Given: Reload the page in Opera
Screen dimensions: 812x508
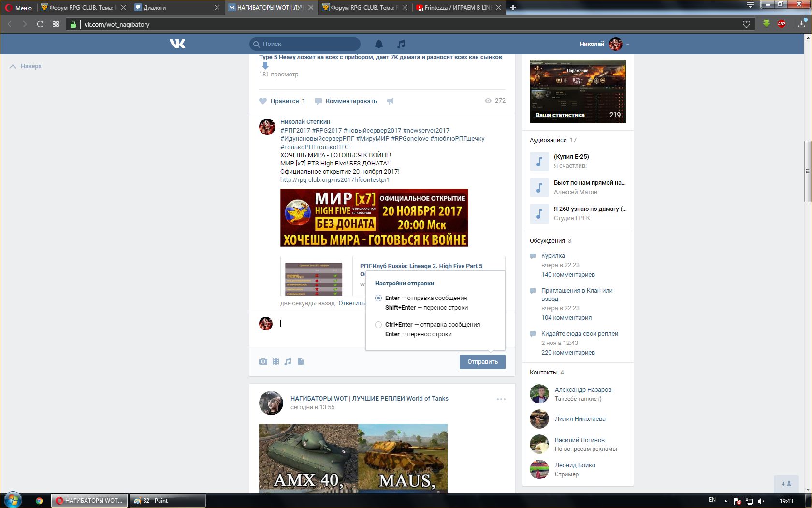Looking at the screenshot, I should pyautogui.click(x=40, y=24).
